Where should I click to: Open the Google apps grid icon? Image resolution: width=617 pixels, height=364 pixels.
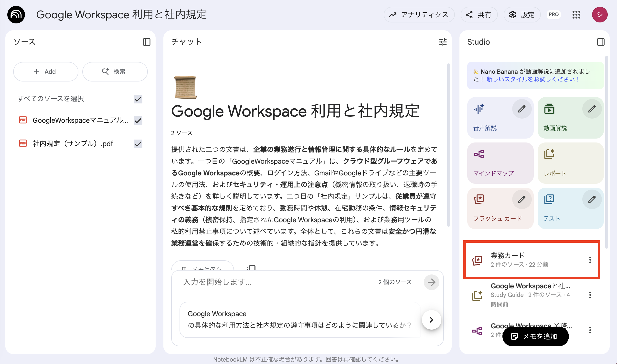tap(576, 15)
